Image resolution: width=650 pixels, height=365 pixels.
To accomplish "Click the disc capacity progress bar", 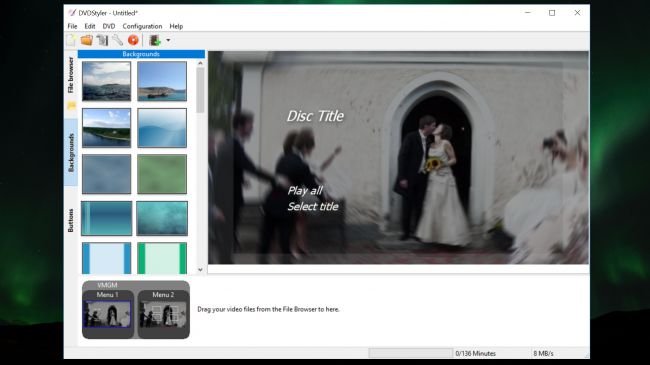I will [x=410, y=353].
